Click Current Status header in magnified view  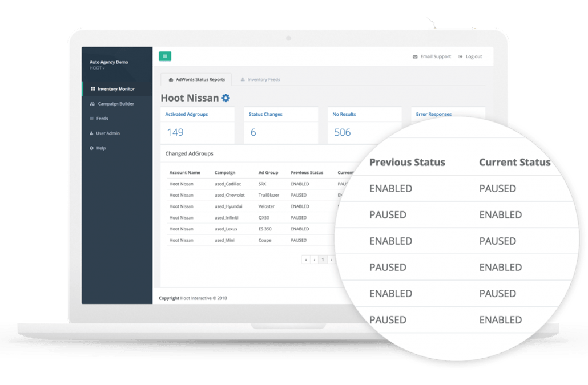pyautogui.click(x=514, y=162)
